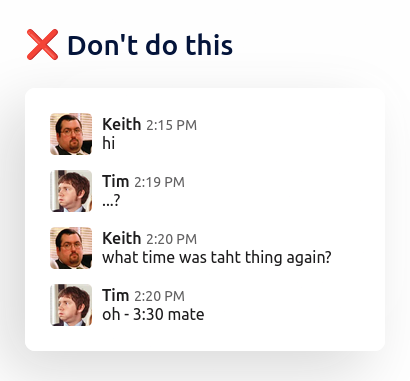Click the red X cross icon
The width and height of the screenshot is (410, 381).
tap(42, 45)
